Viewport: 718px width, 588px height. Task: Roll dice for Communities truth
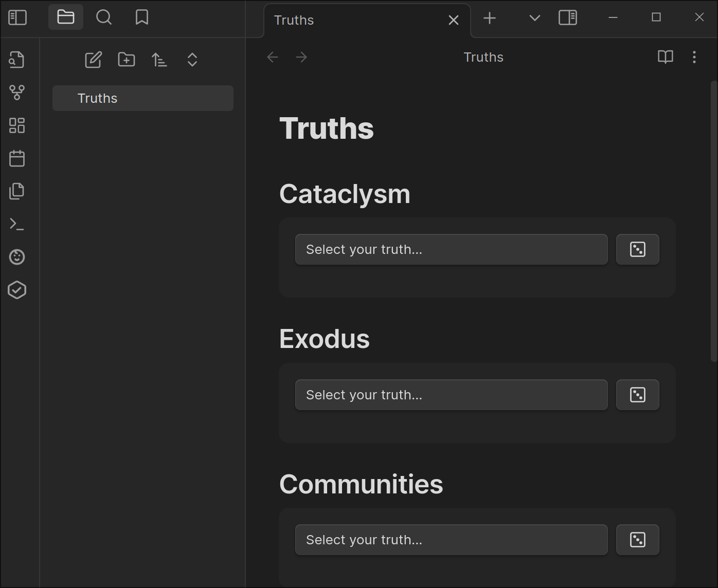click(638, 540)
